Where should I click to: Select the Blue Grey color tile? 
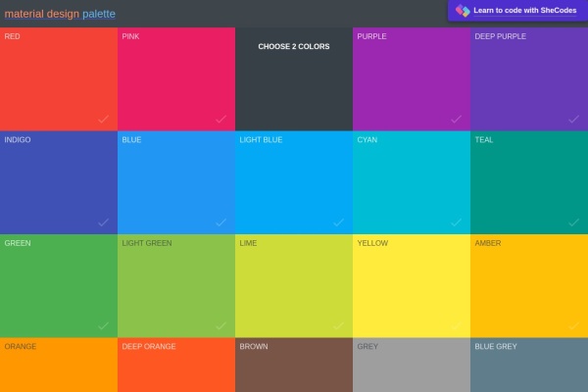point(529,365)
